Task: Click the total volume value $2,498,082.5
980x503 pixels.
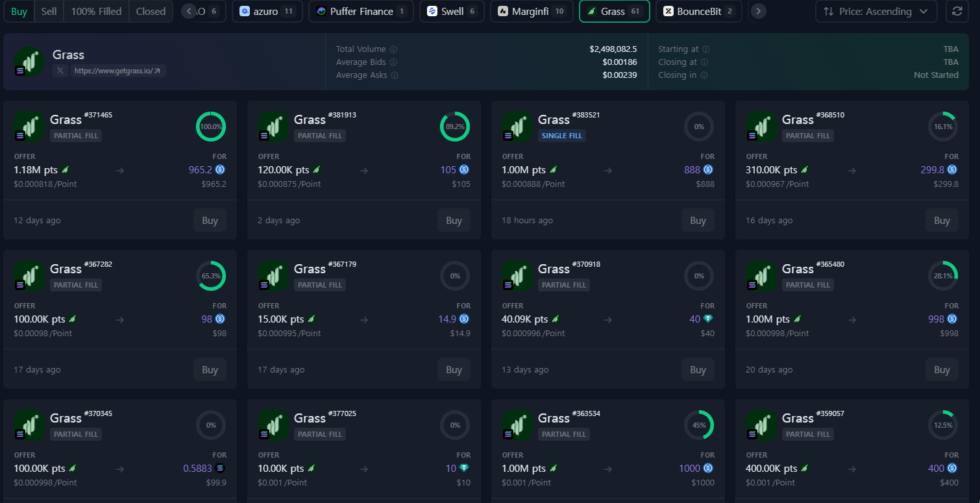Action: click(613, 49)
